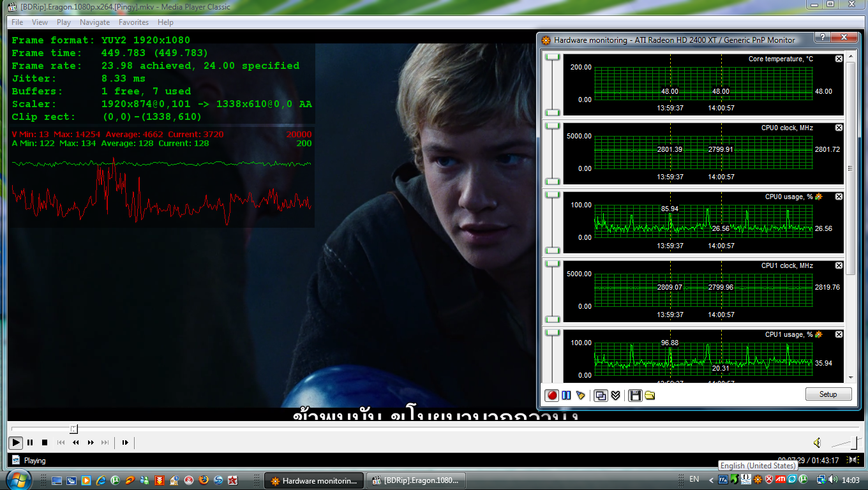The width and height of the screenshot is (868, 490).
Task: Click the tag icon in monitoring toolbar
Action: tap(580, 396)
